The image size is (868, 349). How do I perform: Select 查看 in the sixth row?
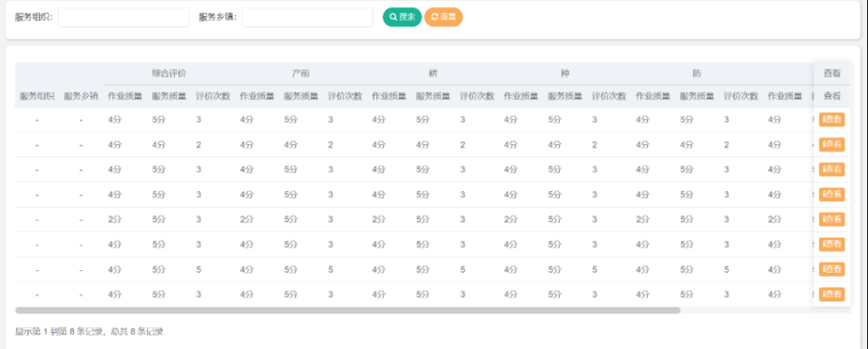pos(831,245)
